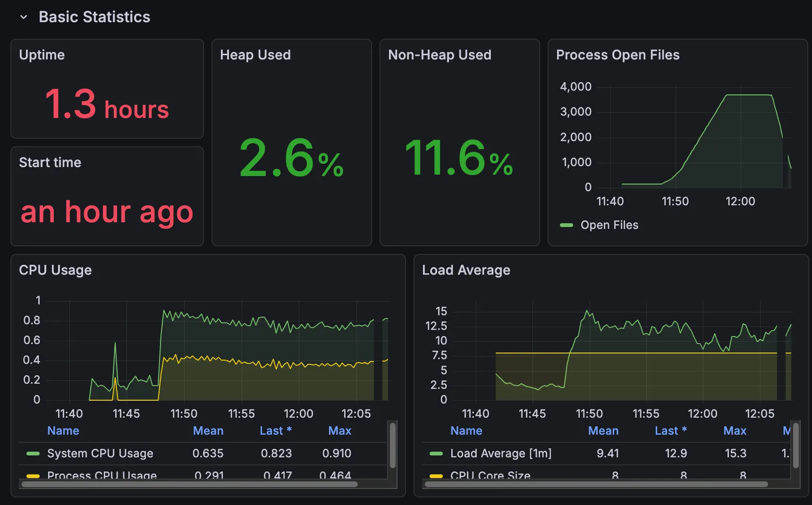
Task: Click the green System CPU Usage color marker
Action: click(33, 454)
